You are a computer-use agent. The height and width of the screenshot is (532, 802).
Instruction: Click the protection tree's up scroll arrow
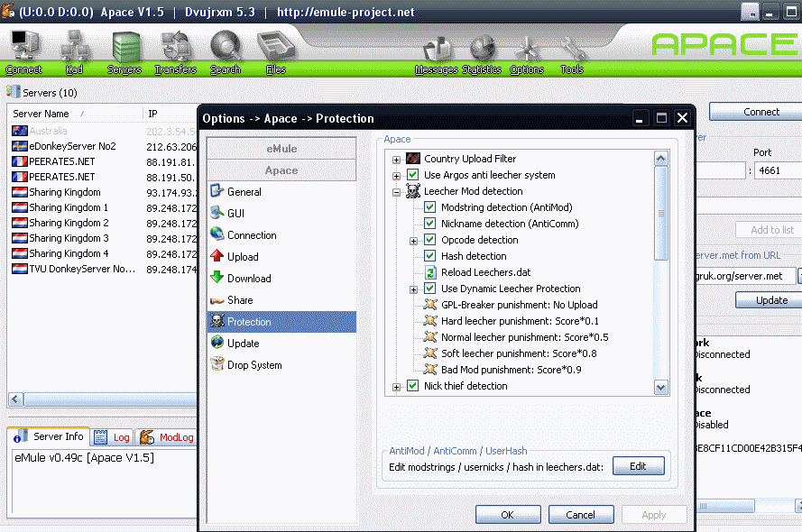[x=661, y=159]
